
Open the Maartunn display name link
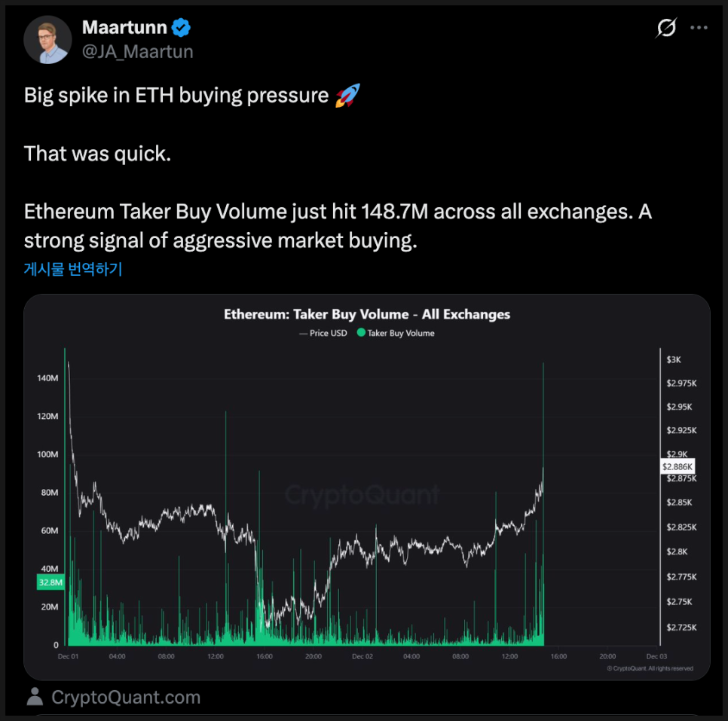coord(124,29)
